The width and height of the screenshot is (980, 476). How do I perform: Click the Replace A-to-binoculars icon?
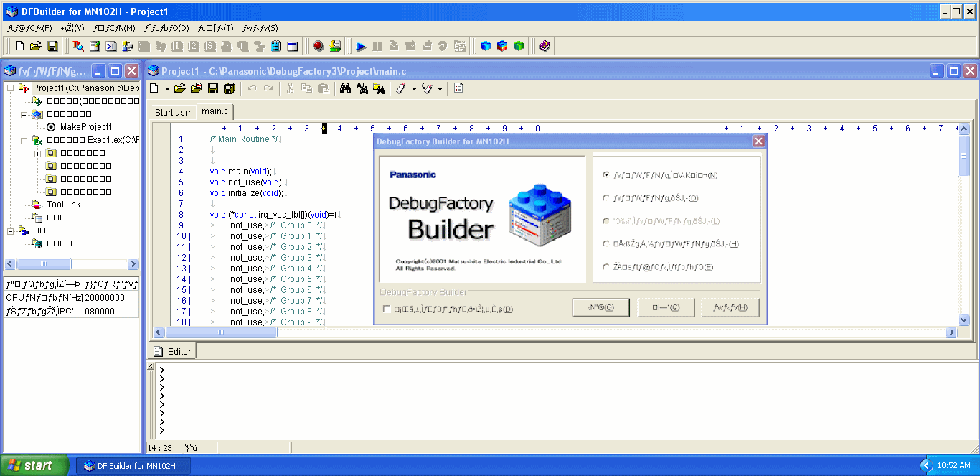pos(362,88)
